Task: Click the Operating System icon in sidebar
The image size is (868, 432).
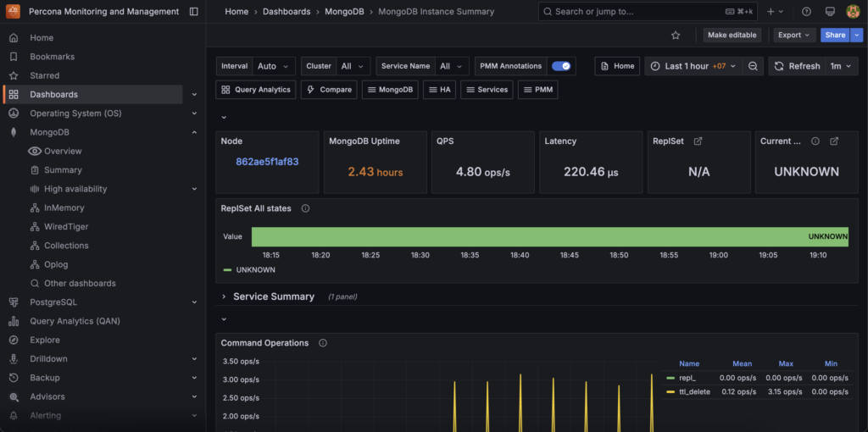Action: tap(14, 114)
